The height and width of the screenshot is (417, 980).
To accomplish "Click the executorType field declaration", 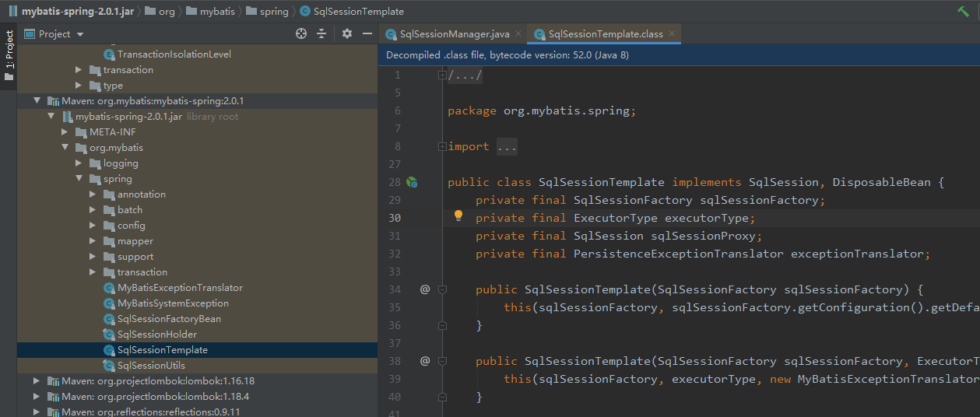I will [x=616, y=218].
